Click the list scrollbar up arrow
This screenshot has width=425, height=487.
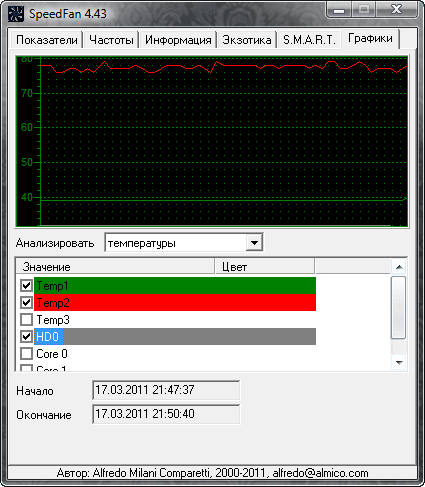399,267
